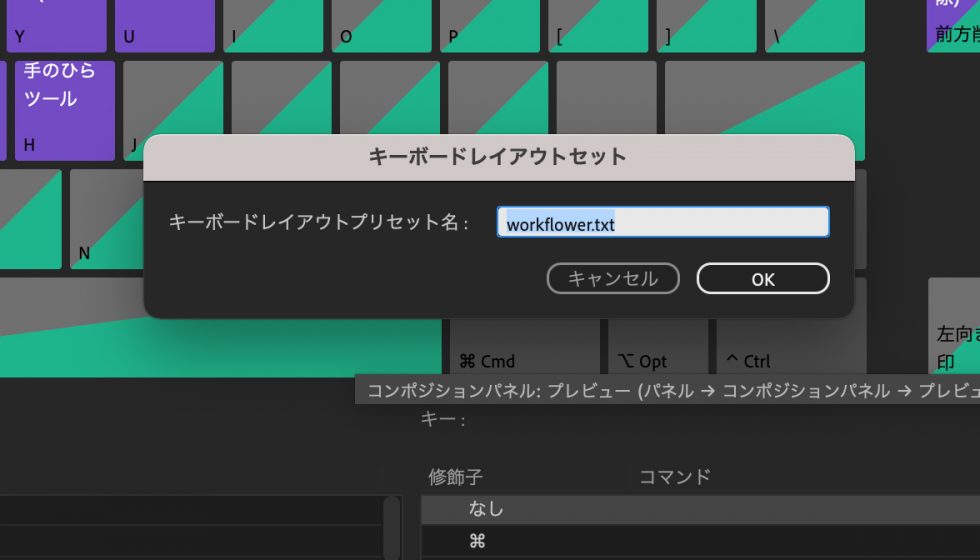
Task: Click the コマンド column header
Action: click(675, 477)
